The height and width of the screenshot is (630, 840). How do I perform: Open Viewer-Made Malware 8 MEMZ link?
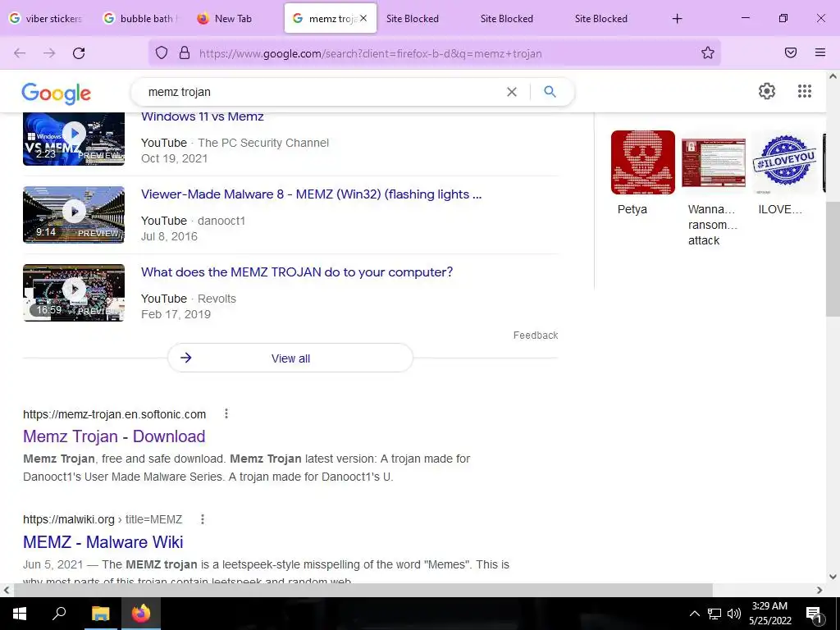pos(311,194)
